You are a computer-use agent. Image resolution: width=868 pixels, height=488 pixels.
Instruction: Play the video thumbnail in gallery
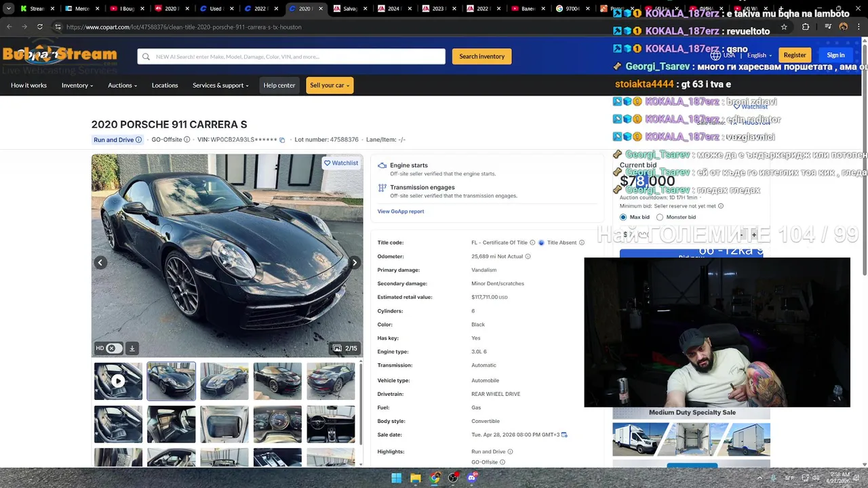tap(118, 381)
